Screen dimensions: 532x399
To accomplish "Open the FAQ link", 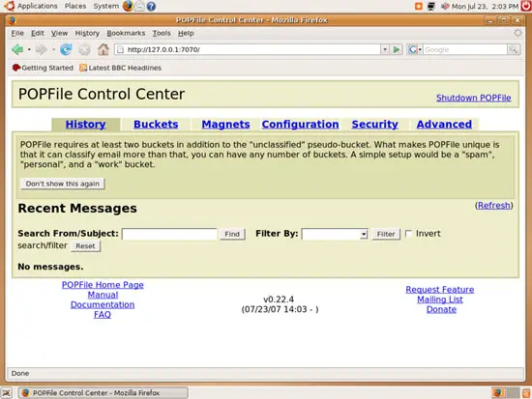I will [103, 315].
